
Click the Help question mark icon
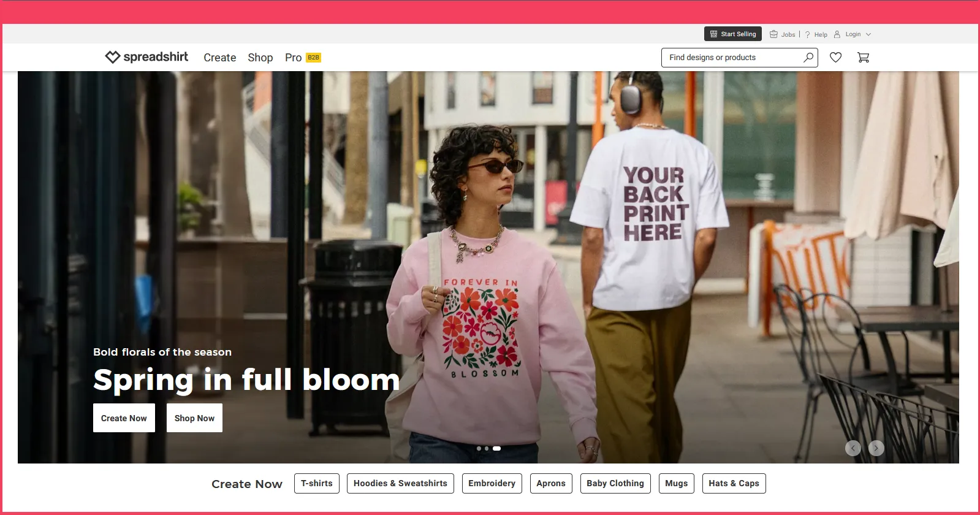[x=807, y=34]
